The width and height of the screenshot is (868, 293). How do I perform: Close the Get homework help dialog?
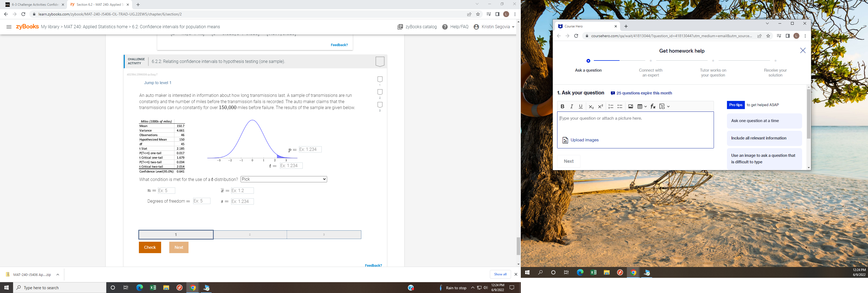pyautogui.click(x=803, y=50)
